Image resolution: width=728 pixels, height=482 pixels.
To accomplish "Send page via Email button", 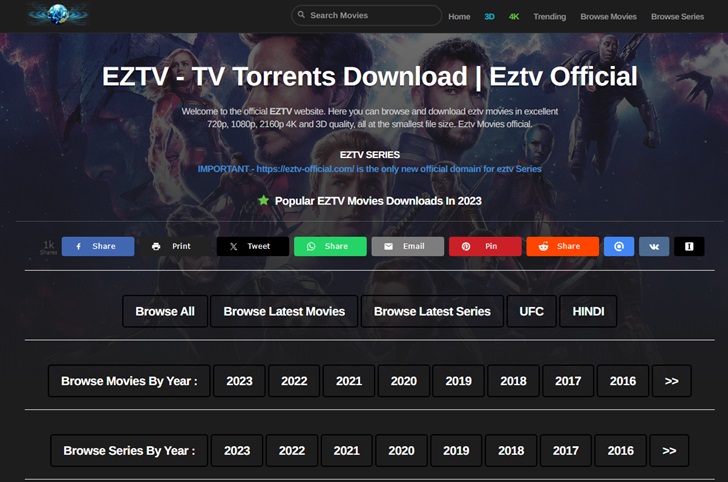I will click(408, 246).
